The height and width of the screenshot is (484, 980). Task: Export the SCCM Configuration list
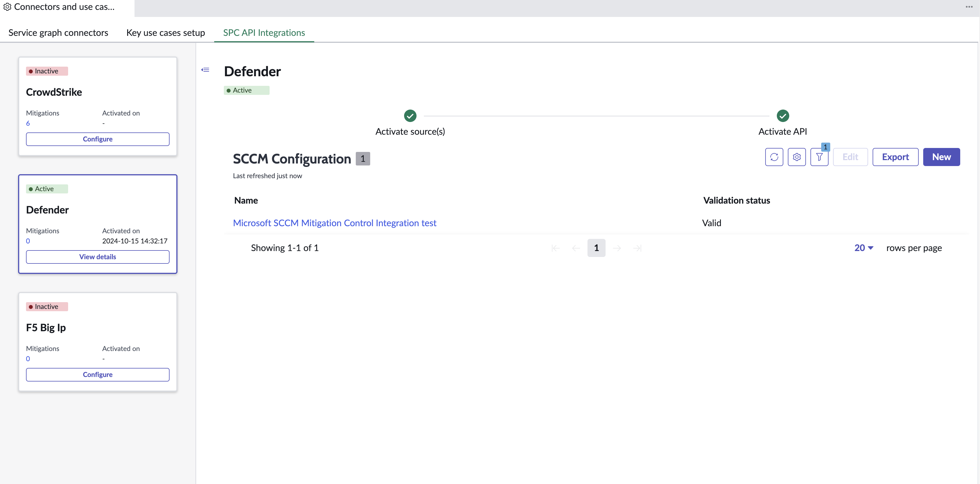point(895,157)
